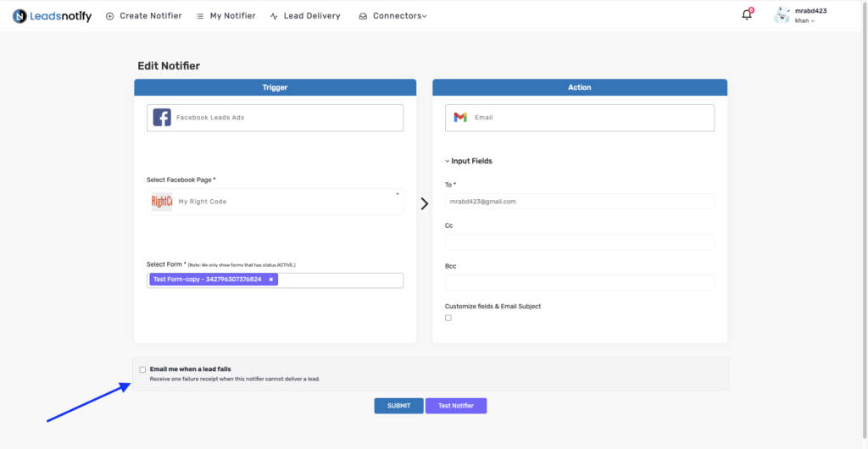Open Lead Delivery page
868x449 pixels.
click(305, 16)
